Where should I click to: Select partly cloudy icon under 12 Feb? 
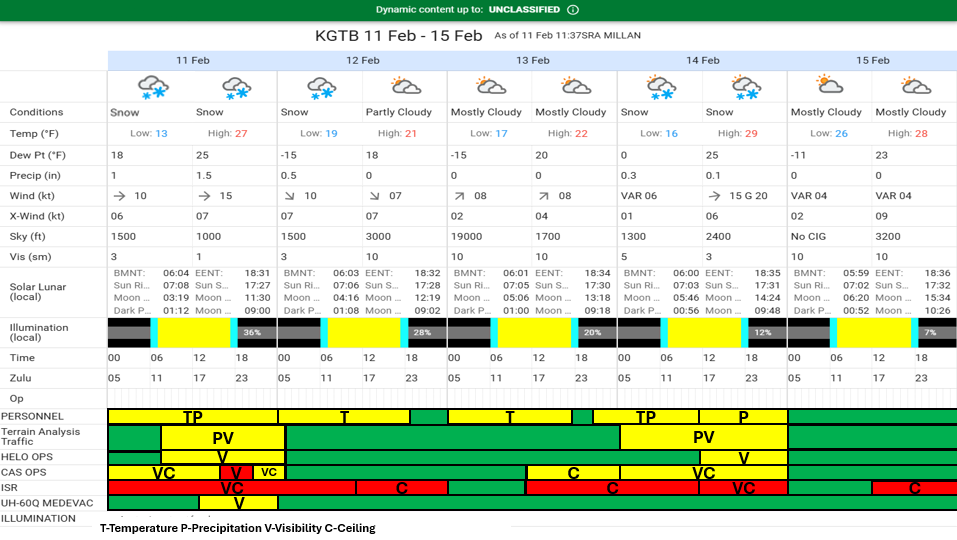click(x=405, y=86)
